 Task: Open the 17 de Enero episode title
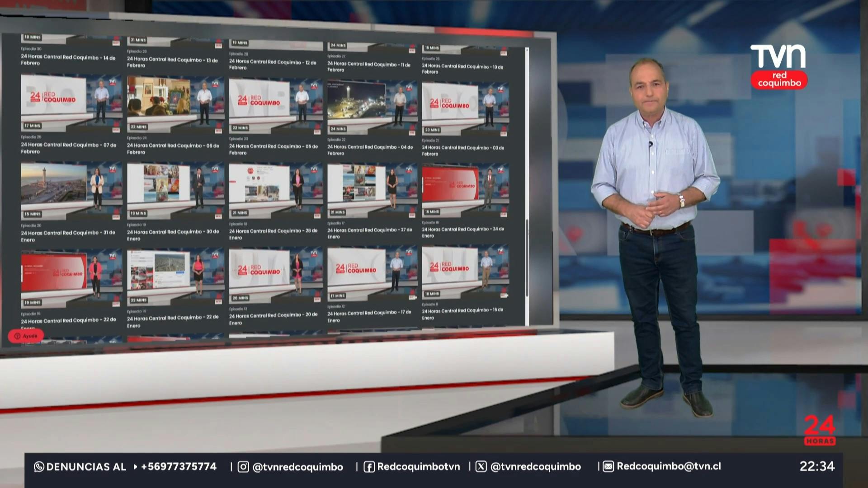369,316
